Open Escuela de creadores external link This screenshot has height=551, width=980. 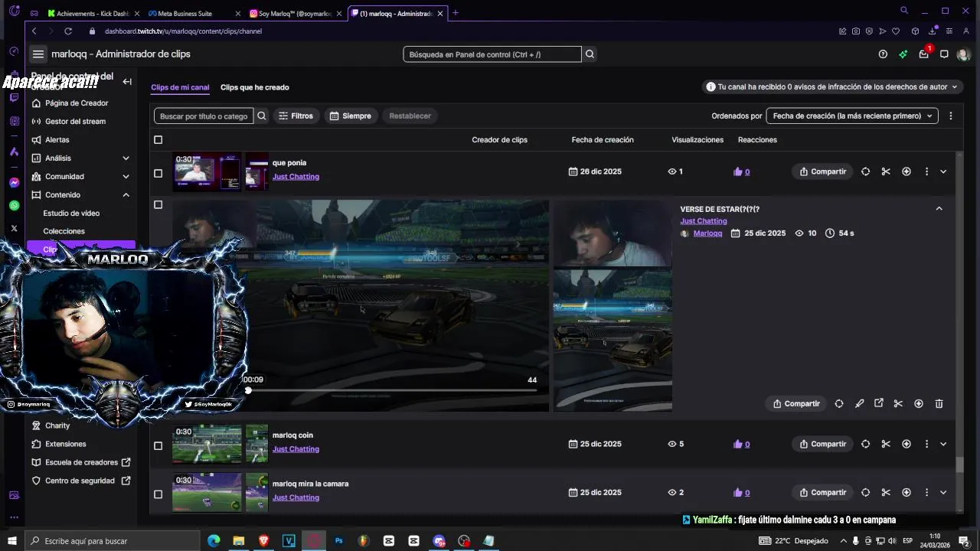tap(82, 462)
